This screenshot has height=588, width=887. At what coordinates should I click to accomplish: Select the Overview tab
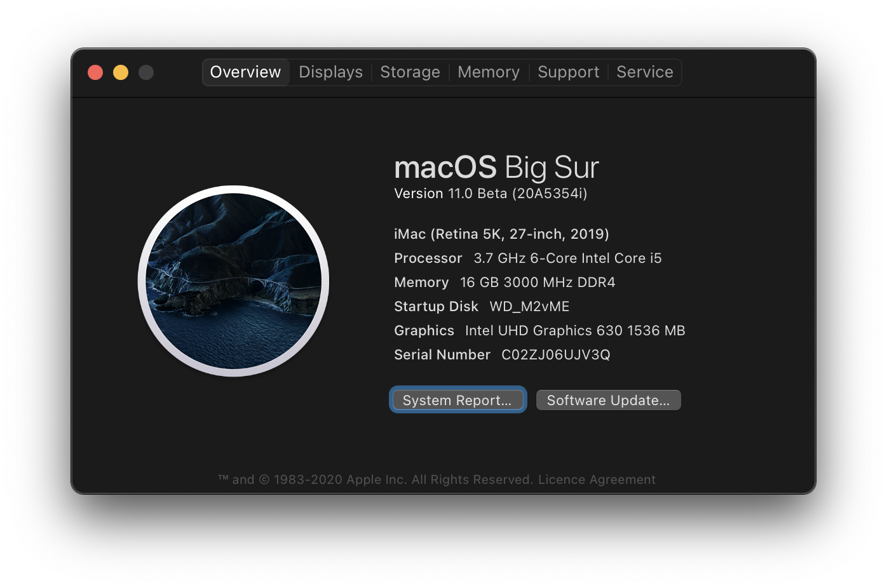pyautogui.click(x=245, y=72)
